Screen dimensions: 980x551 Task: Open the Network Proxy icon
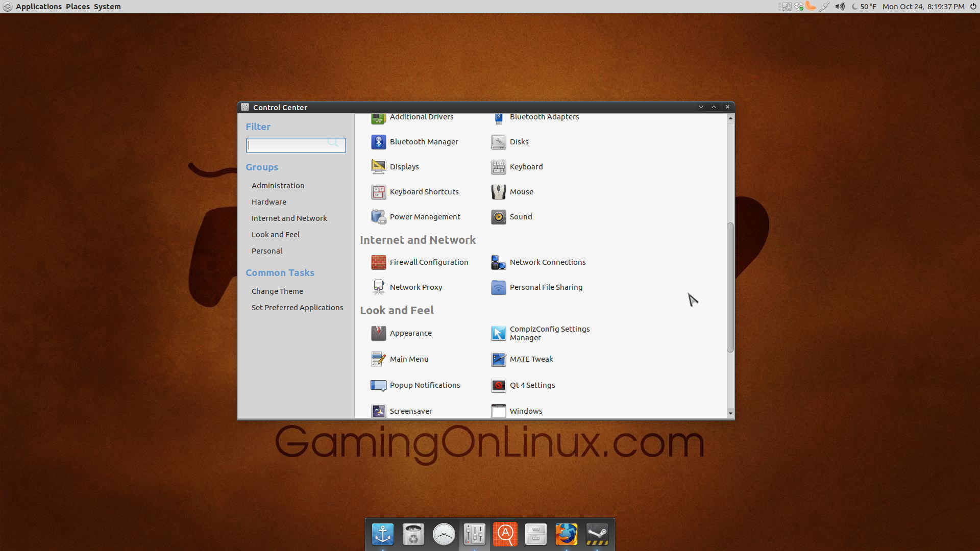tap(378, 287)
